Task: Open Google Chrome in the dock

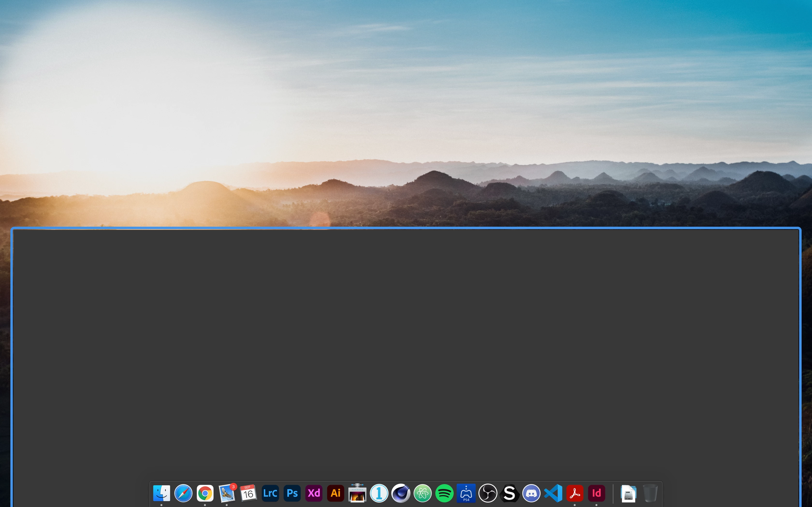Action: pyautogui.click(x=205, y=493)
